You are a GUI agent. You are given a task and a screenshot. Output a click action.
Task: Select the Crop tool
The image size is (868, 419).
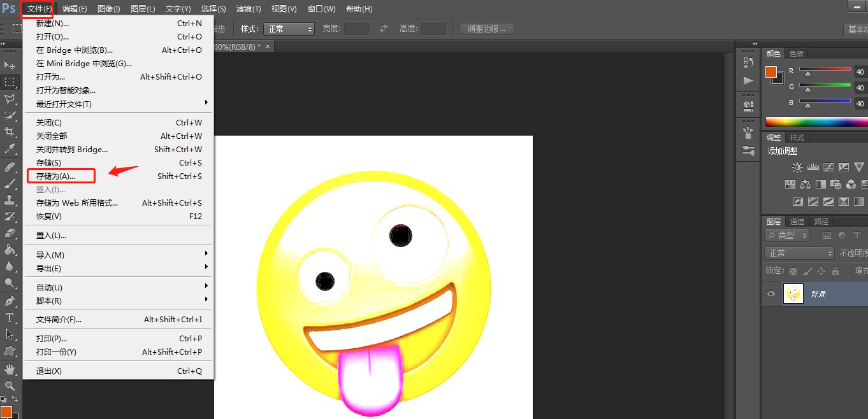pos(10,132)
